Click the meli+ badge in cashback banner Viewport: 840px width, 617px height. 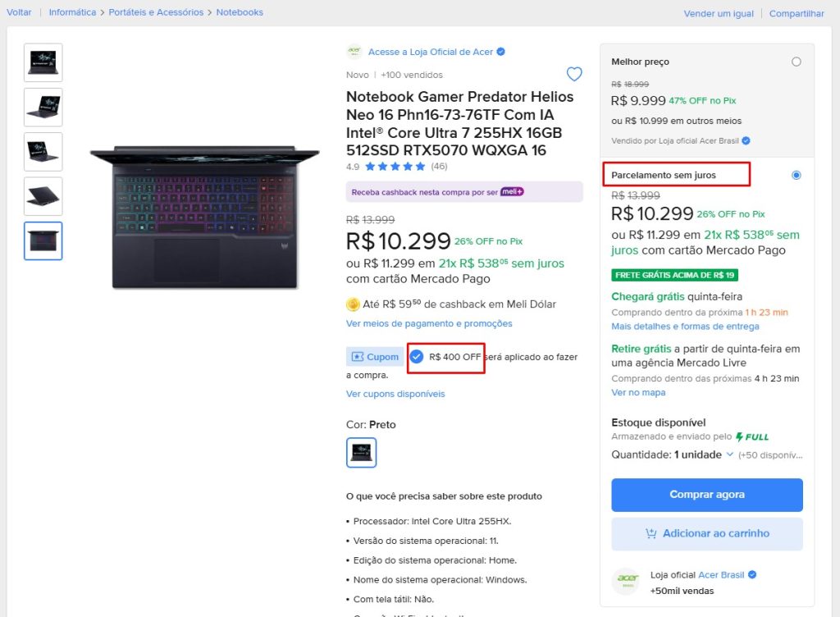pos(512,192)
